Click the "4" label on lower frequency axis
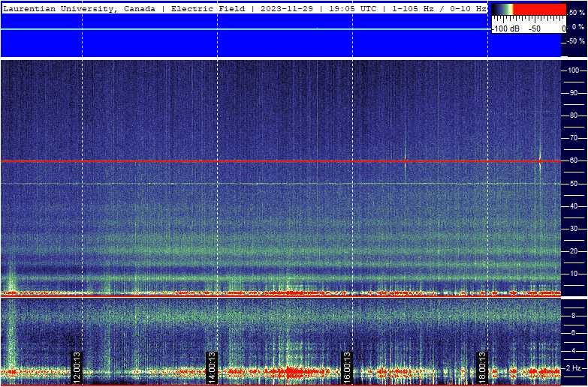Viewport: 588px width, 387px height. point(573,351)
